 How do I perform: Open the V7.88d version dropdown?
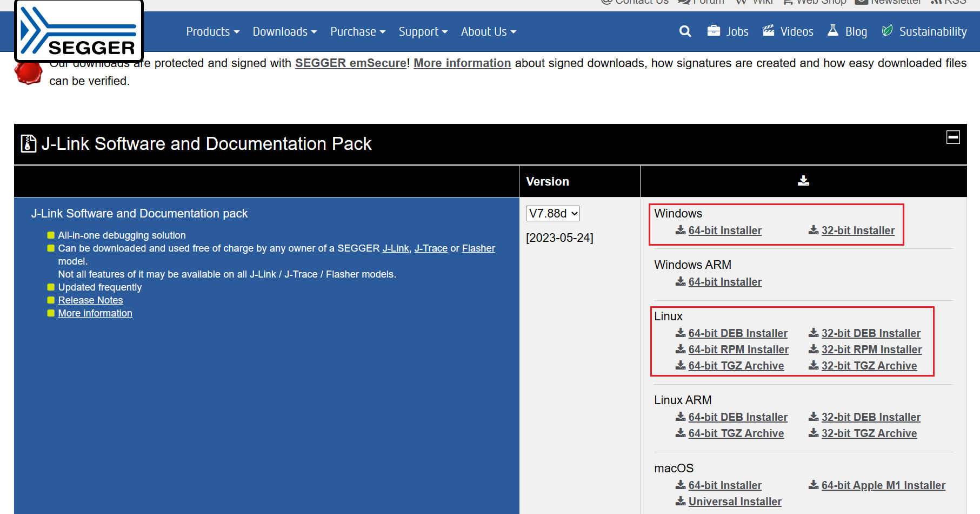click(x=553, y=213)
